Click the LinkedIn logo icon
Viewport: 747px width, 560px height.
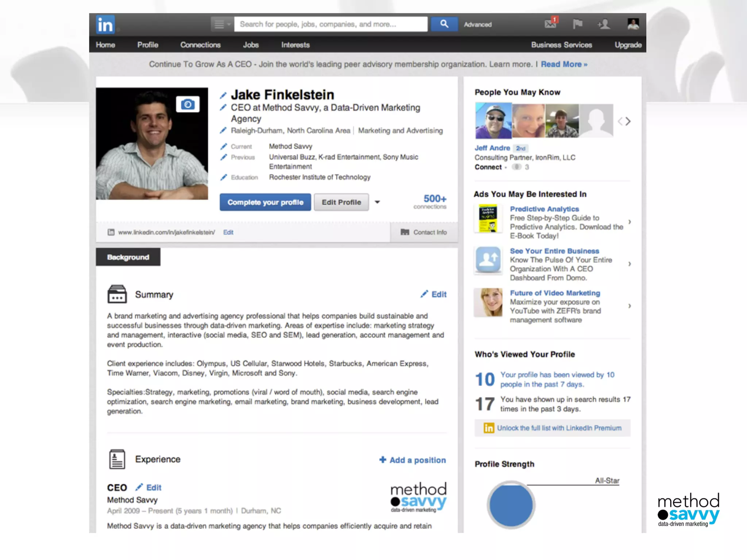tap(105, 25)
